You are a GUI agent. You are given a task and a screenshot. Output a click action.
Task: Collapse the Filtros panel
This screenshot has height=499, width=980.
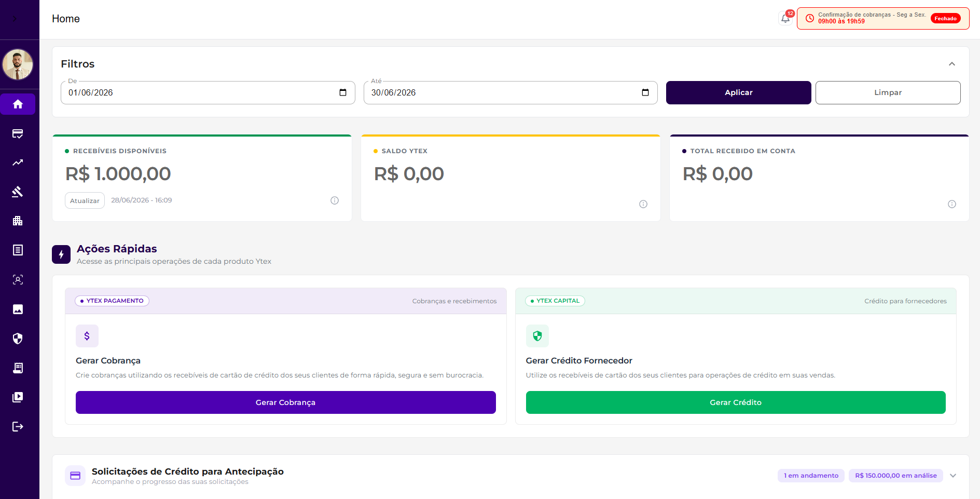pos(952,64)
